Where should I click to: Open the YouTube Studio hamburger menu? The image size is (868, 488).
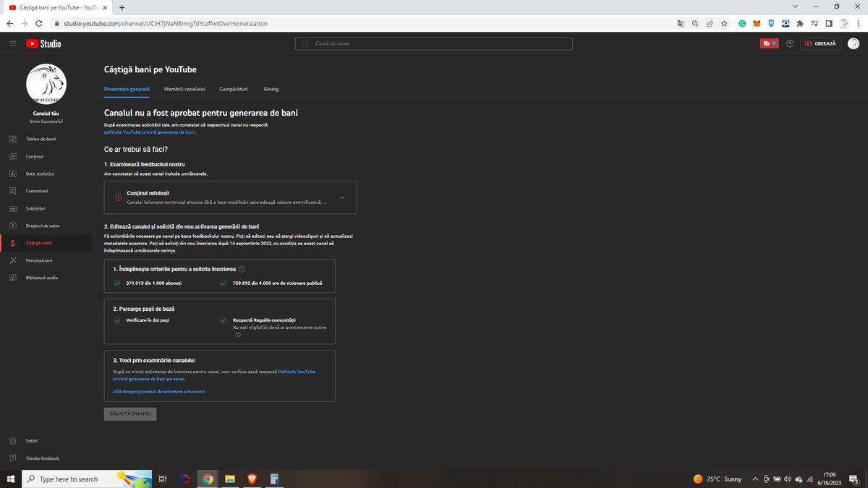(12, 43)
